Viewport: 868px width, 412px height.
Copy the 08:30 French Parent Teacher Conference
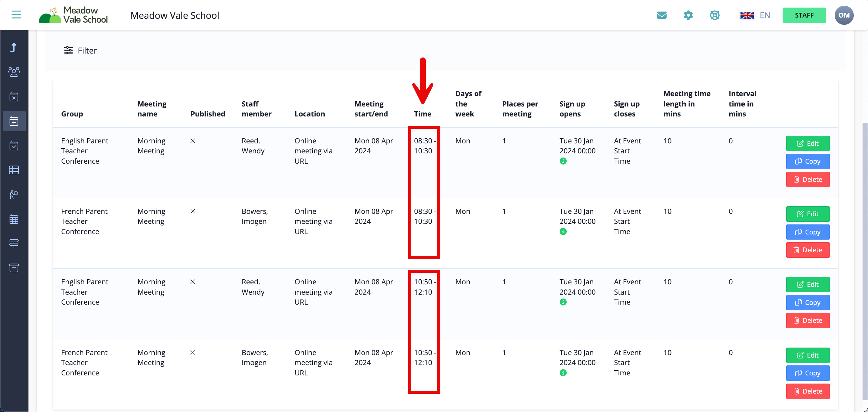[808, 232]
